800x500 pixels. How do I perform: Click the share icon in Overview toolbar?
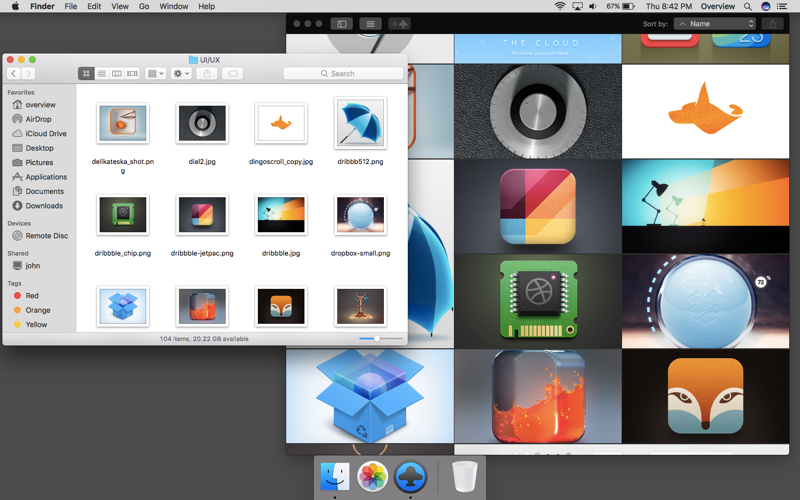pyautogui.click(x=773, y=23)
